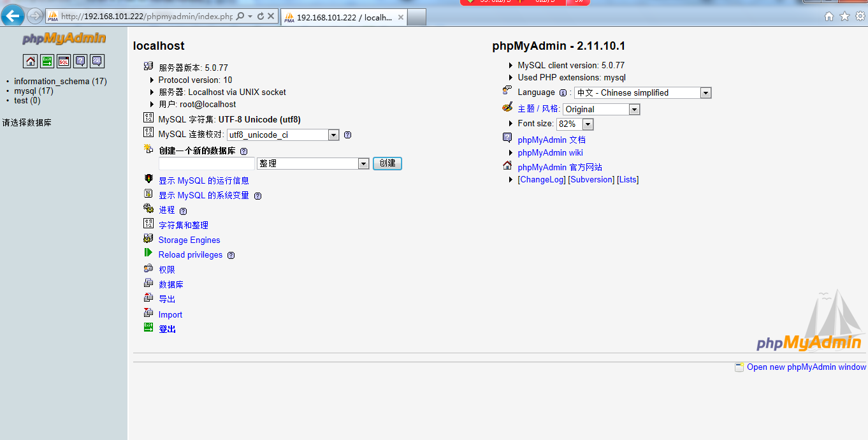Open the Subversion link
The height and width of the screenshot is (440, 868).
[591, 180]
